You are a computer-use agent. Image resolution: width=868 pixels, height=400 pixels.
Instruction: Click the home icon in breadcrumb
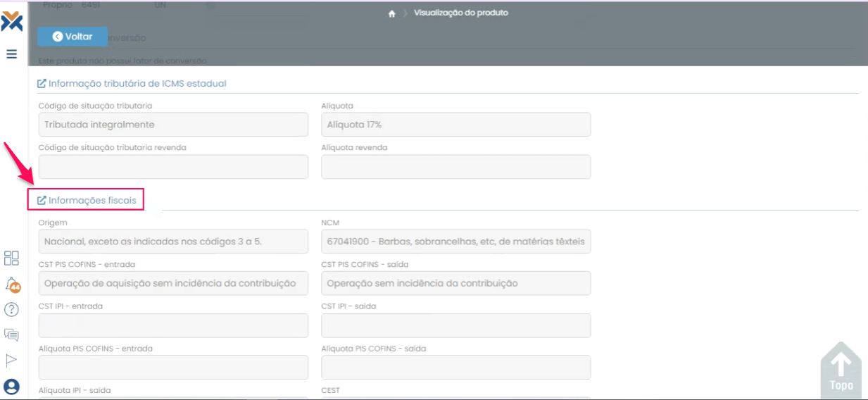click(391, 13)
